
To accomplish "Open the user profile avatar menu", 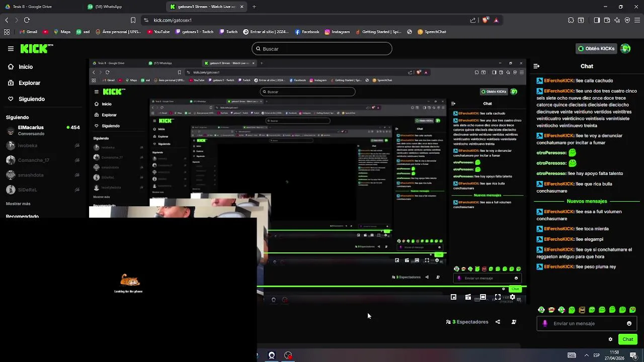I will click(x=625, y=49).
